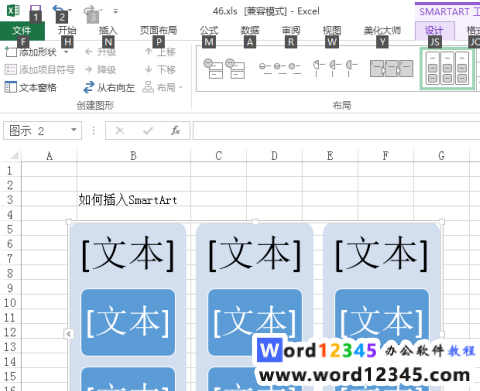The image size is (480, 391).
Task: Select the half-circle hierarchy layout thumbnail
Action: 335,68
